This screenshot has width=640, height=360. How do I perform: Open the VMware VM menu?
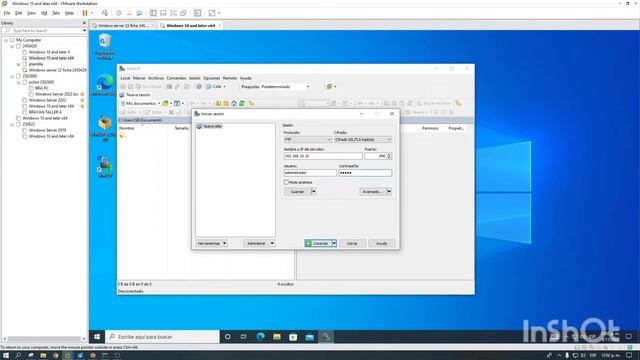tap(44, 13)
